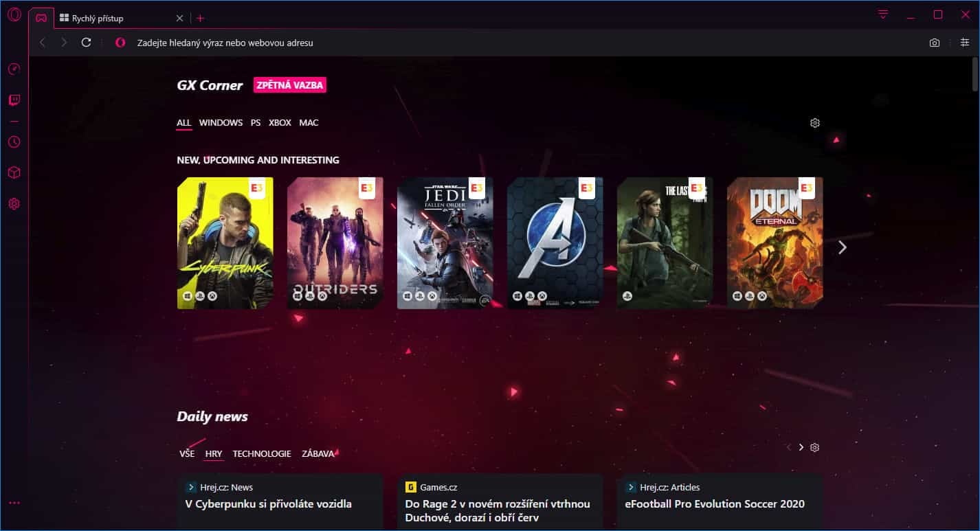Screen dimensions: 980x531
Task: Select the ZÁBAVA news category
Action: pos(318,454)
